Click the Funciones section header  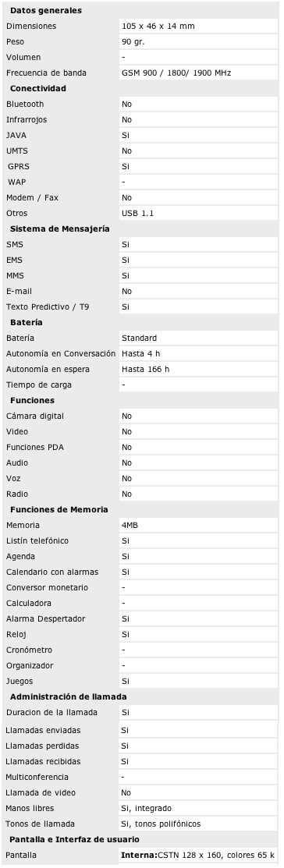[32, 400]
